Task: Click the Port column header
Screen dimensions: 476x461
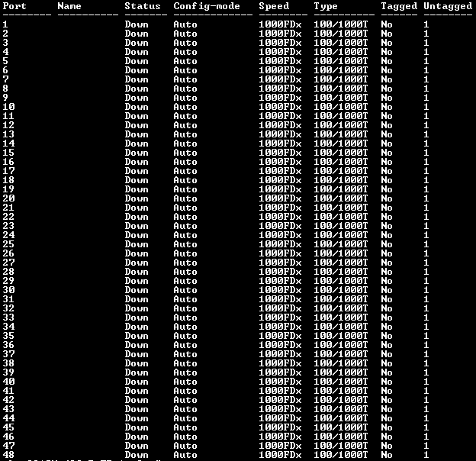Action: (x=14, y=6)
